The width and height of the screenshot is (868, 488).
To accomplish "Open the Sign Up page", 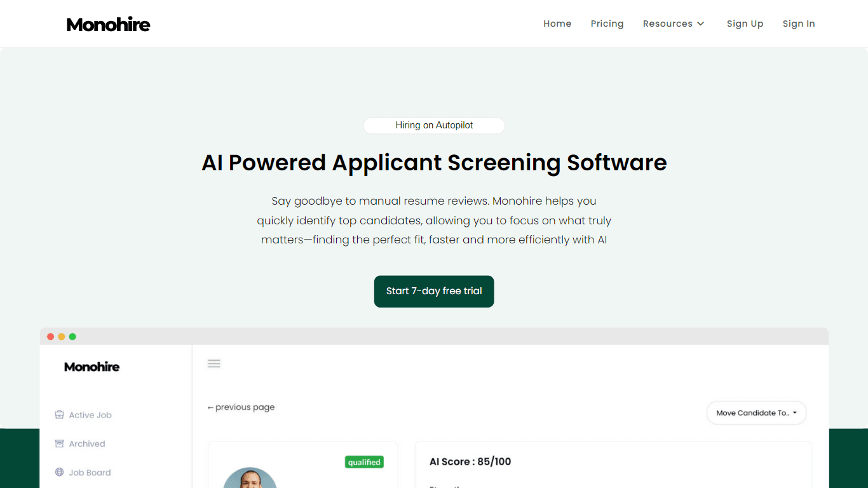I will pyautogui.click(x=745, y=24).
